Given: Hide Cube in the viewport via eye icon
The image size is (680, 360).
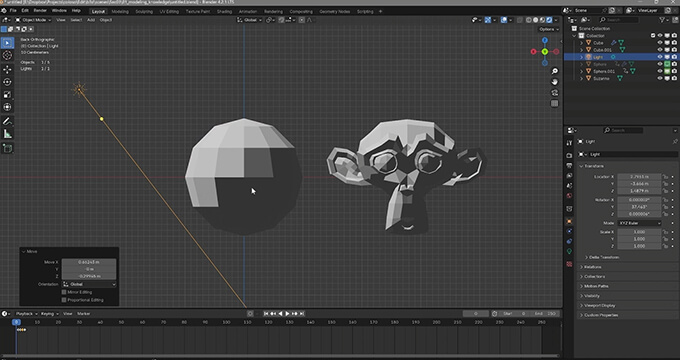Looking at the screenshot, I should click(x=660, y=43).
